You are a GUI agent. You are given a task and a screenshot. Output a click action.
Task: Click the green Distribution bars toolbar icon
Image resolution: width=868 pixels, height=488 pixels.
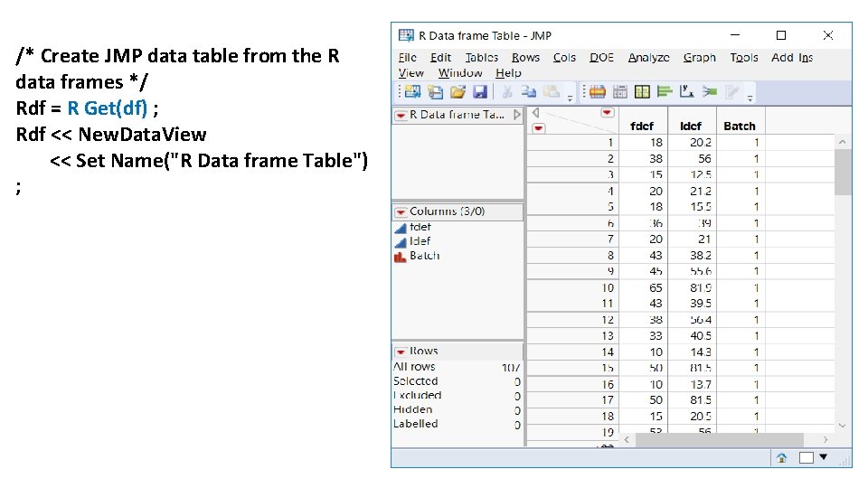(665, 92)
